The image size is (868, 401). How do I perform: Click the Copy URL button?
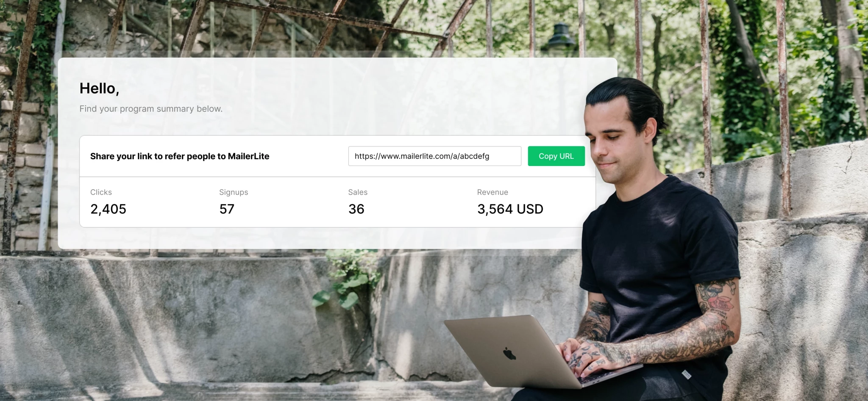coord(556,156)
